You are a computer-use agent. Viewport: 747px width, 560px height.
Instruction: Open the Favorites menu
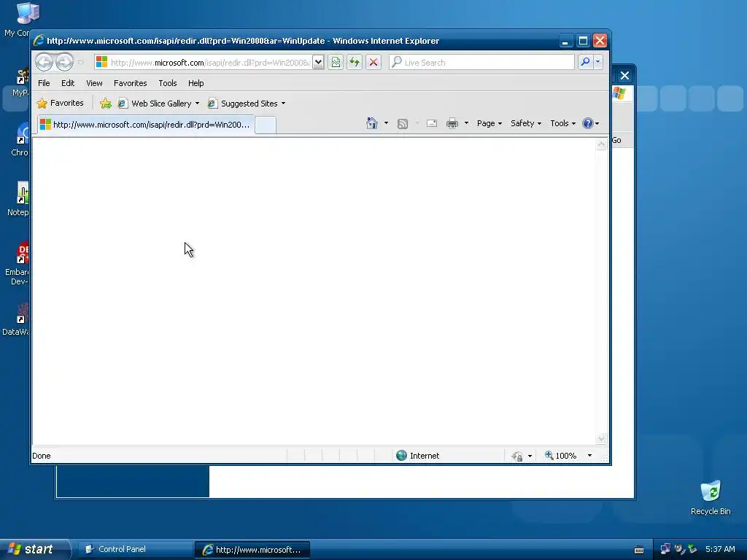coord(130,83)
